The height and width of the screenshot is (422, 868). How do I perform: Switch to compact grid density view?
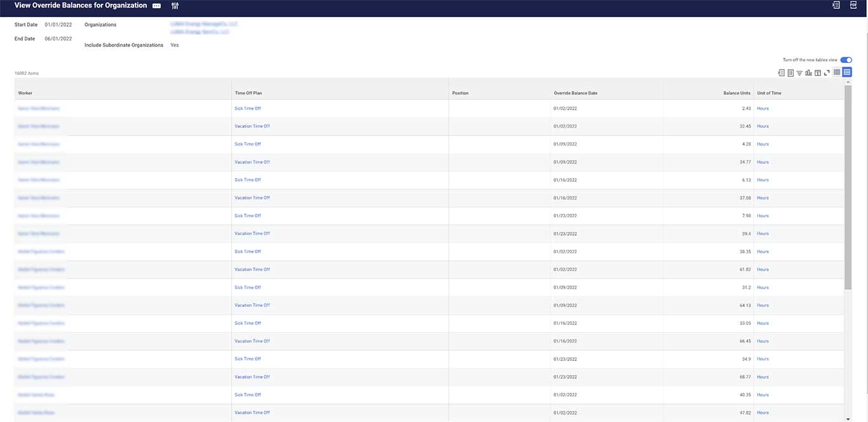tap(837, 72)
